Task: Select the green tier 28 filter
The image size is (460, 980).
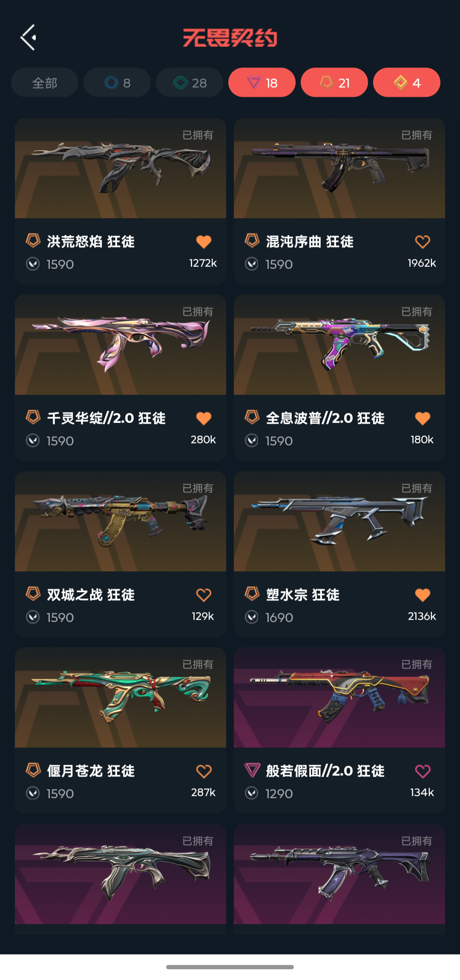Action: pyautogui.click(x=190, y=83)
